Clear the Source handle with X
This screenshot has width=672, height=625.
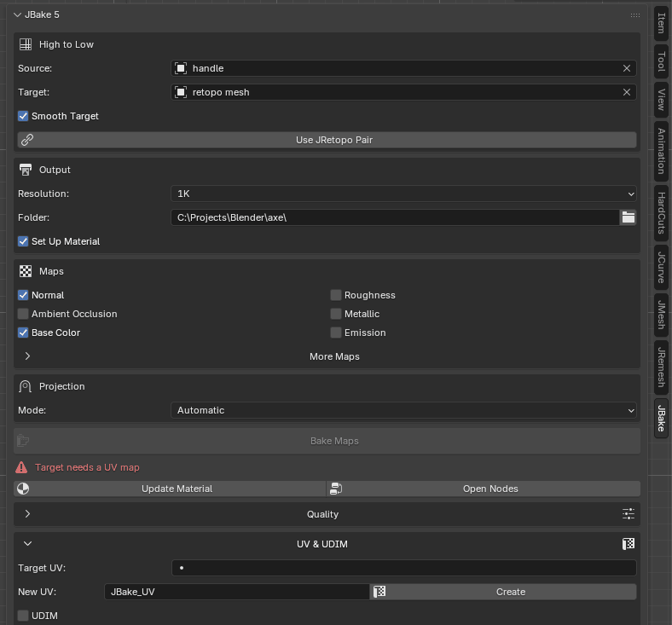pos(627,68)
